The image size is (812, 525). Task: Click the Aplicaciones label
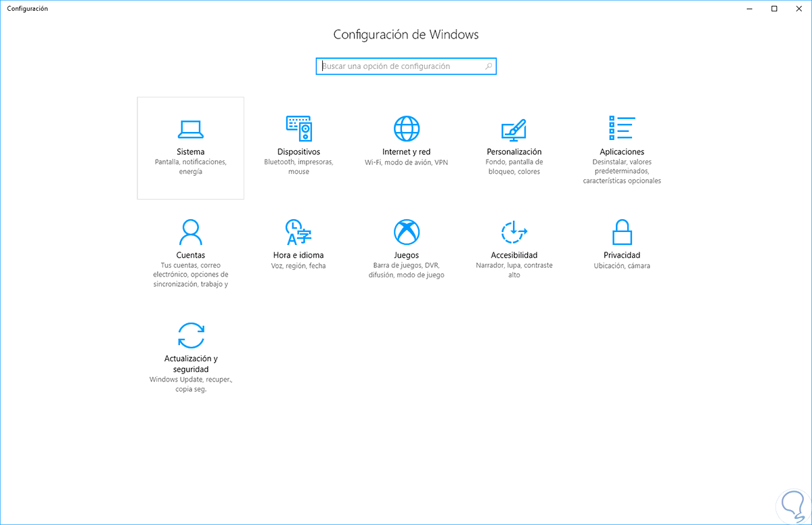tap(622, 152)
